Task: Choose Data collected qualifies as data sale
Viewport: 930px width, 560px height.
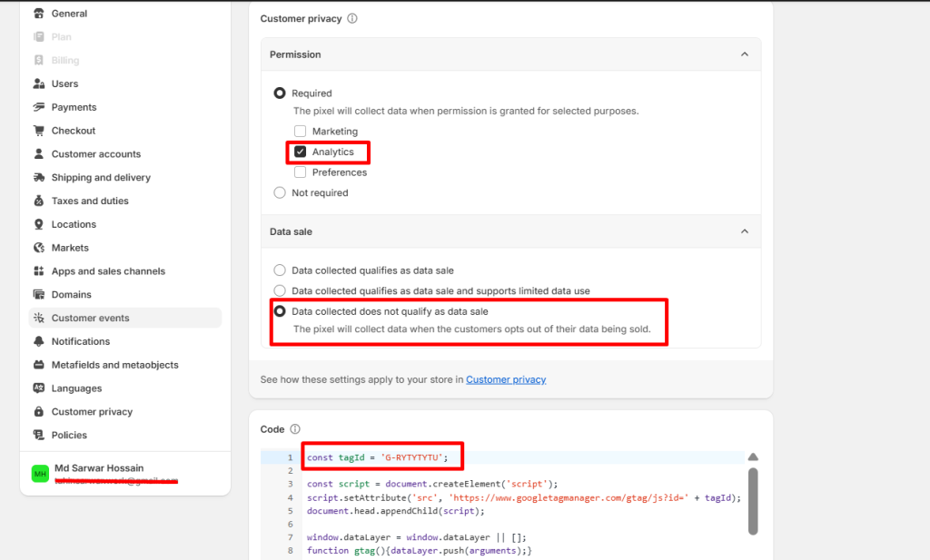Action: click(x=280, y=270)
